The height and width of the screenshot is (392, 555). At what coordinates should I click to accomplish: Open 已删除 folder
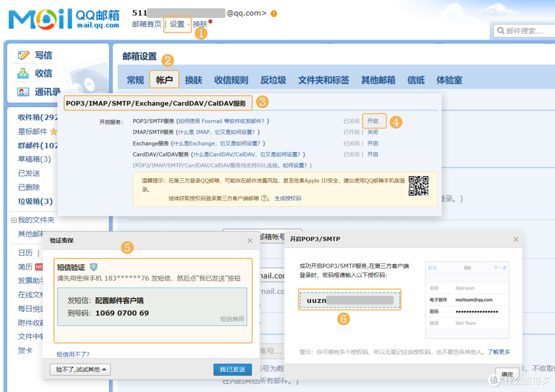click(29, 187)
